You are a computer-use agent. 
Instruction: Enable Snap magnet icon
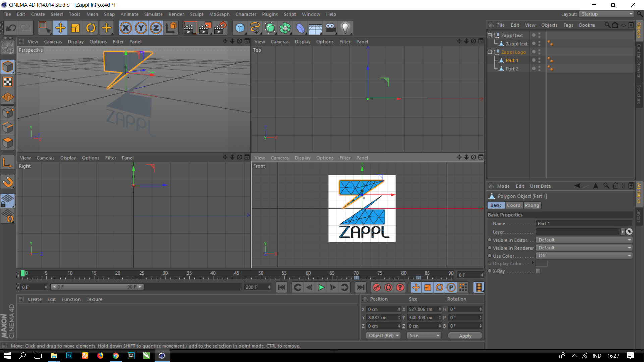8,182
